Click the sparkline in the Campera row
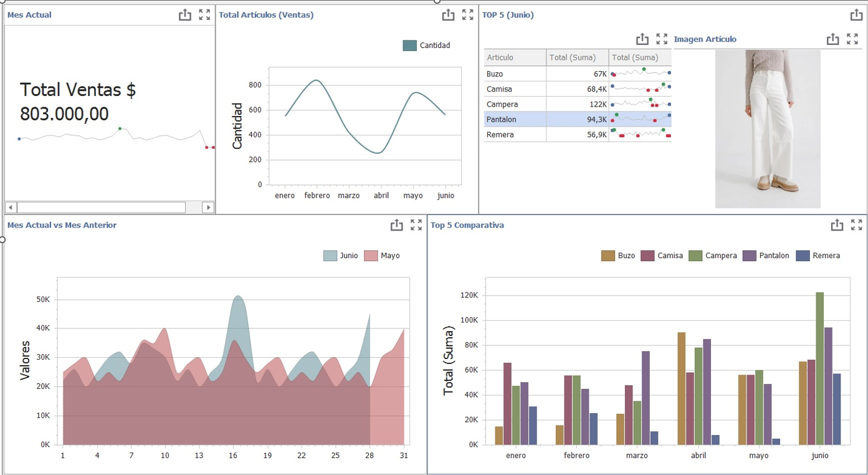The height and width of the screenshot is (475, 868). click(641, 104)
